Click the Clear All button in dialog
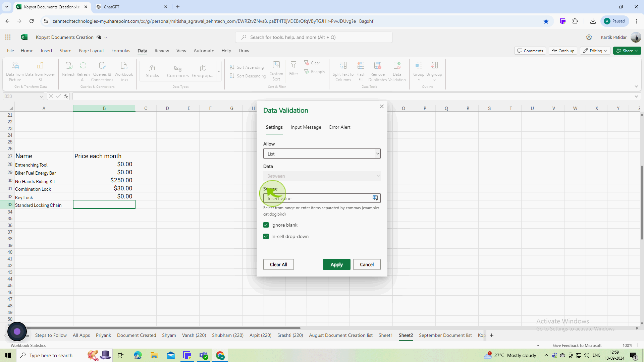The height and width of the screenshot is (362, 644). (x=279, y=264)
